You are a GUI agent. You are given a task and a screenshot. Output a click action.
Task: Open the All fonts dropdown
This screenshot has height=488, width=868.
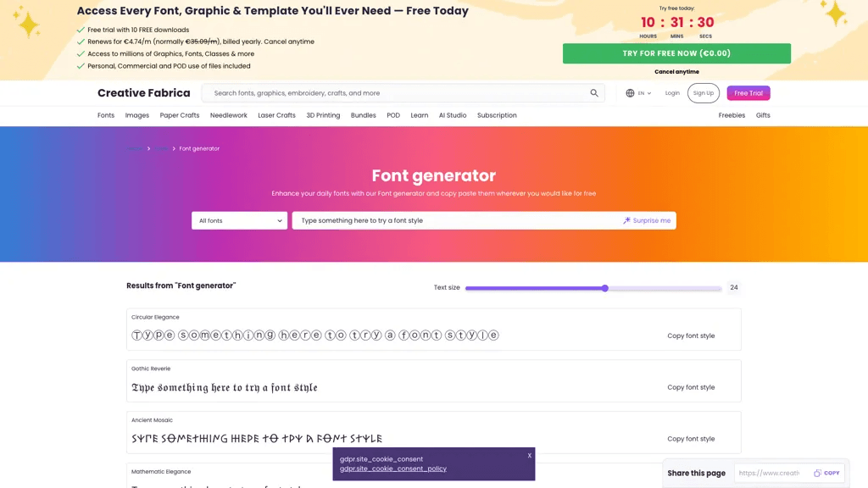coord(239,220)
